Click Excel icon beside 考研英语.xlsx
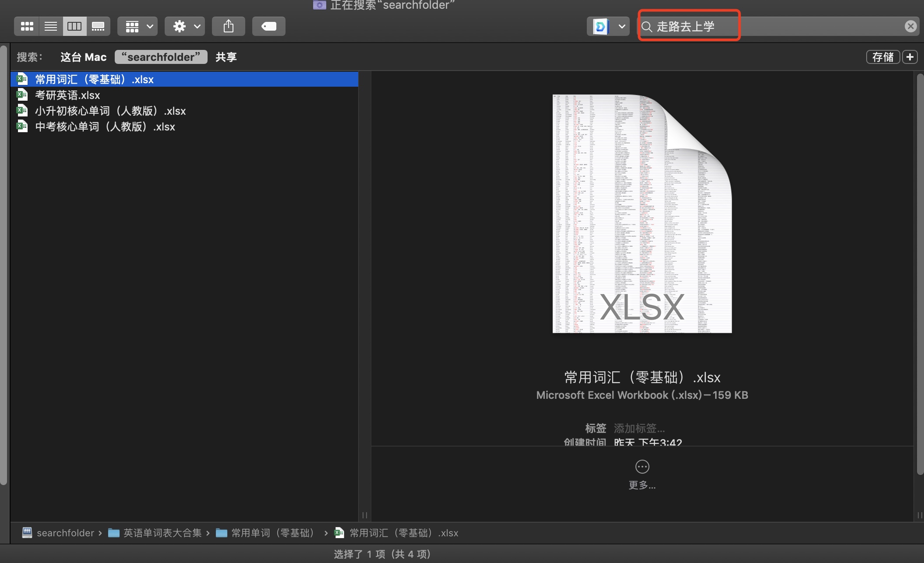 (x=22, y=95)
